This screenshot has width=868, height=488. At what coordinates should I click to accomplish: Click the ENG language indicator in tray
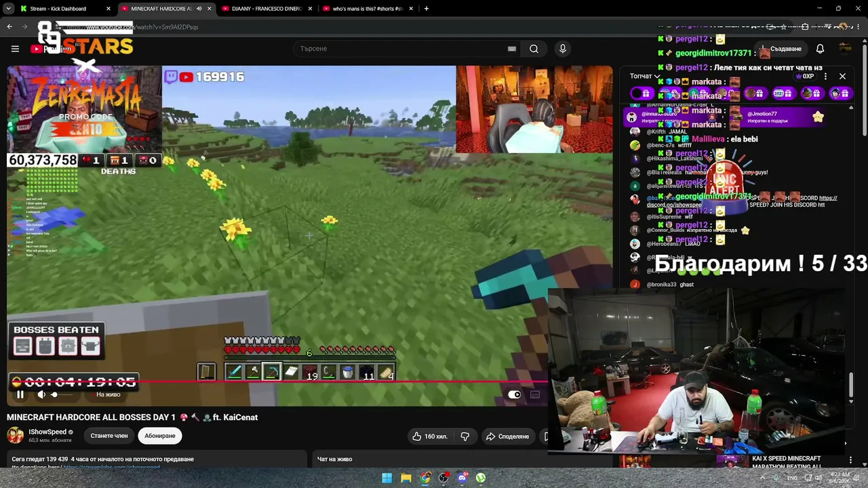click(792, 478)
